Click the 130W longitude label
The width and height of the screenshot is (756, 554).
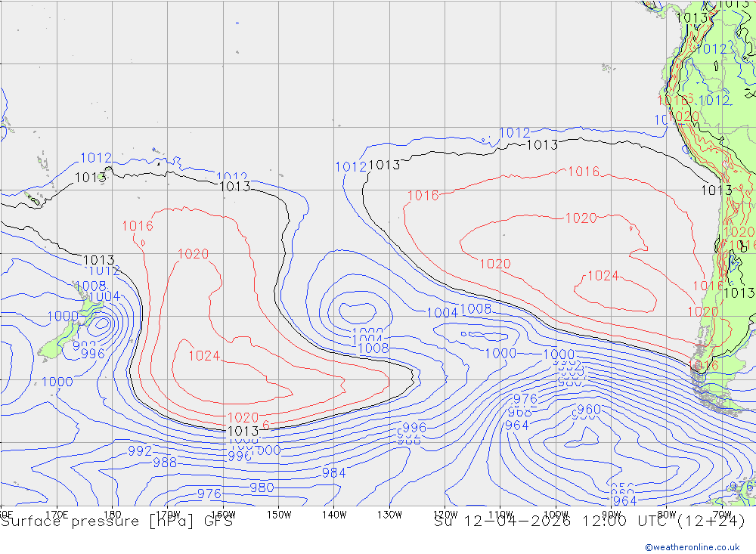click(389, 515)
